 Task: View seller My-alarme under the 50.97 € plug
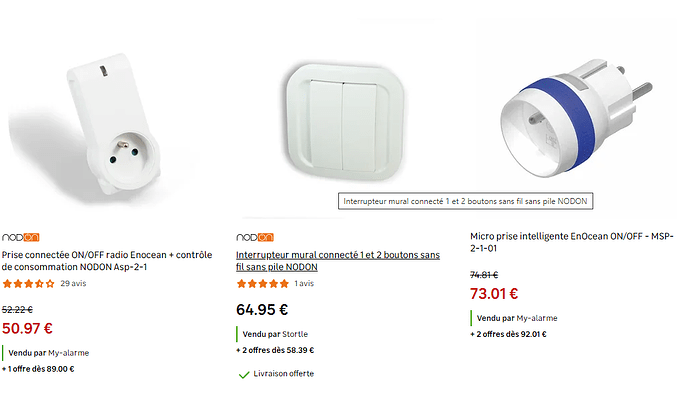click(68, 353)
